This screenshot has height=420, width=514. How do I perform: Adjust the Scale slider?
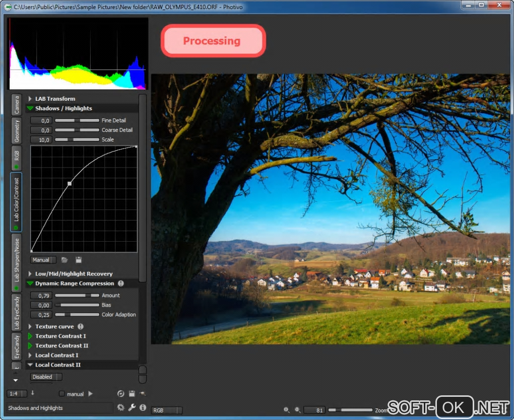click(77, 139)
